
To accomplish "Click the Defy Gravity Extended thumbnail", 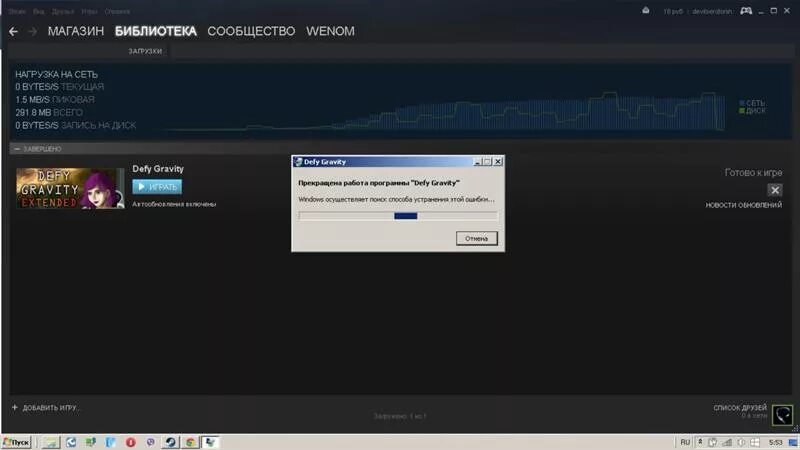I will click(x=70, y=188).
